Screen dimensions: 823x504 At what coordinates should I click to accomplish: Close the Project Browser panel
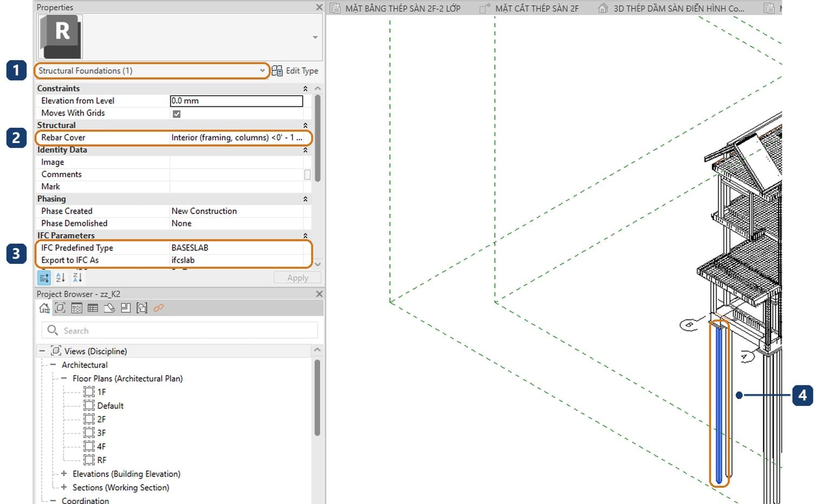(319, 293)
